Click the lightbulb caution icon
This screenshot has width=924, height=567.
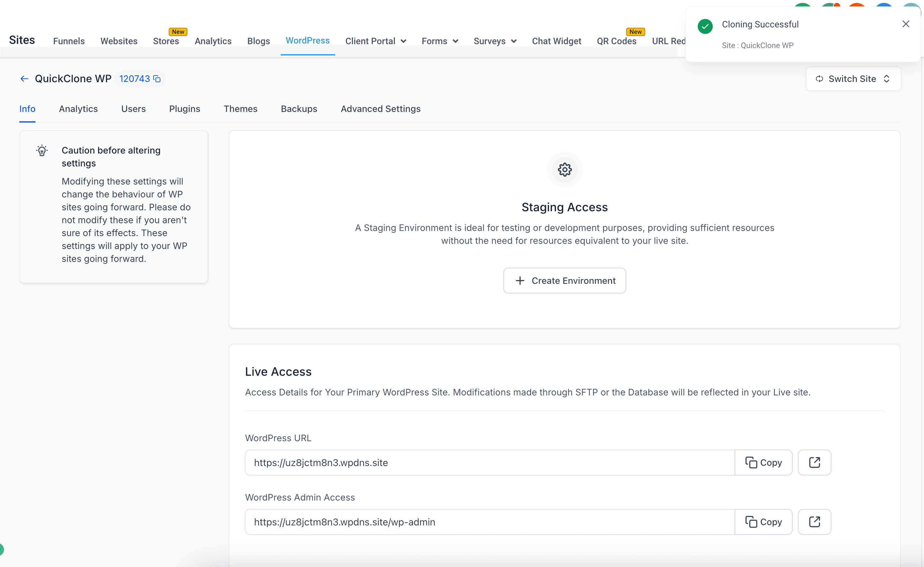tap(42, 150)
